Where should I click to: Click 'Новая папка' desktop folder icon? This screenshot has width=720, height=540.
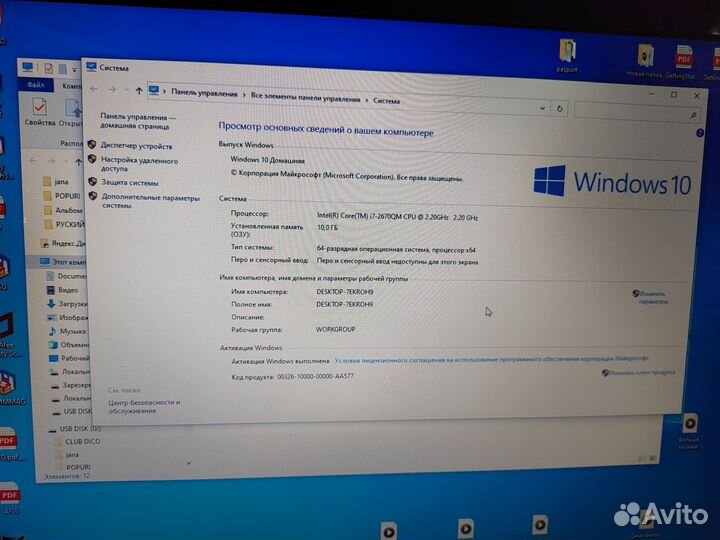coord(644,61)
